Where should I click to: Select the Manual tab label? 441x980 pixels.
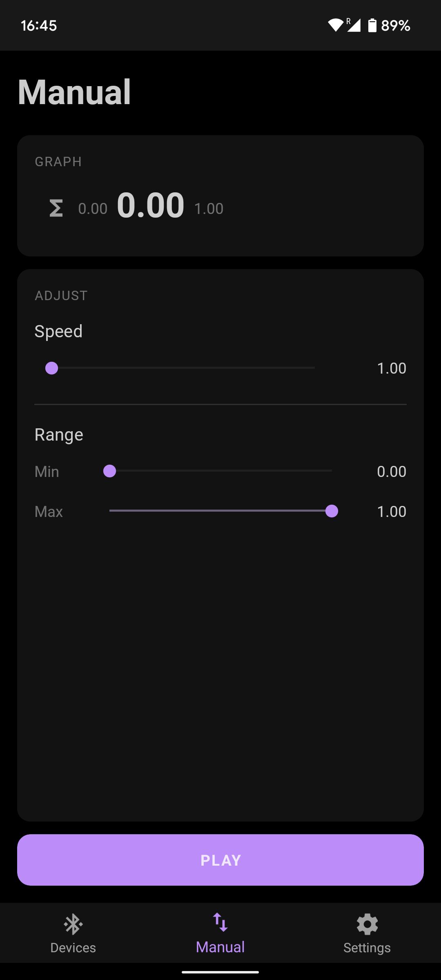pyautogui.click(x=220, y=947)
